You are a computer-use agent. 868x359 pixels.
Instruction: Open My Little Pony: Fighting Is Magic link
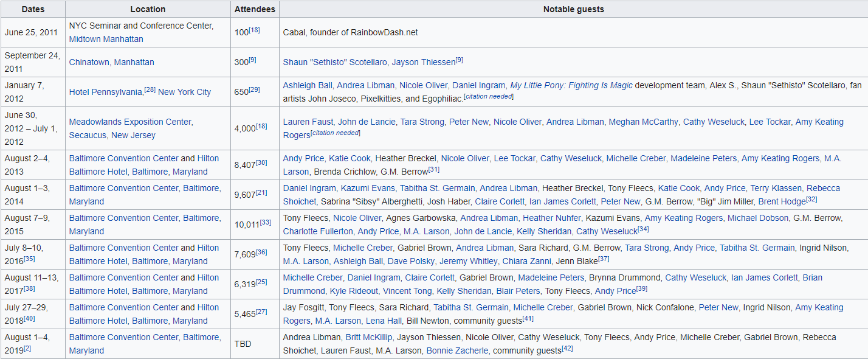click(571, 85)
